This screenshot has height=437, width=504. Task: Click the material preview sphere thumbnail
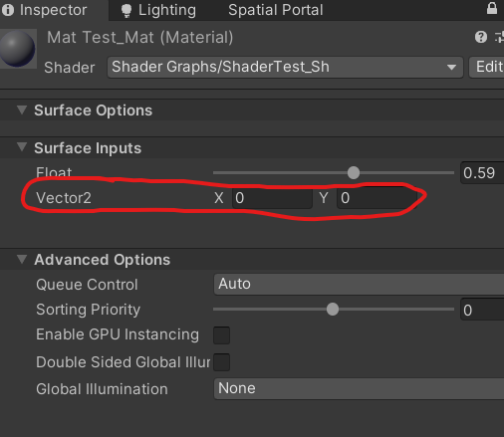[18, 49]
